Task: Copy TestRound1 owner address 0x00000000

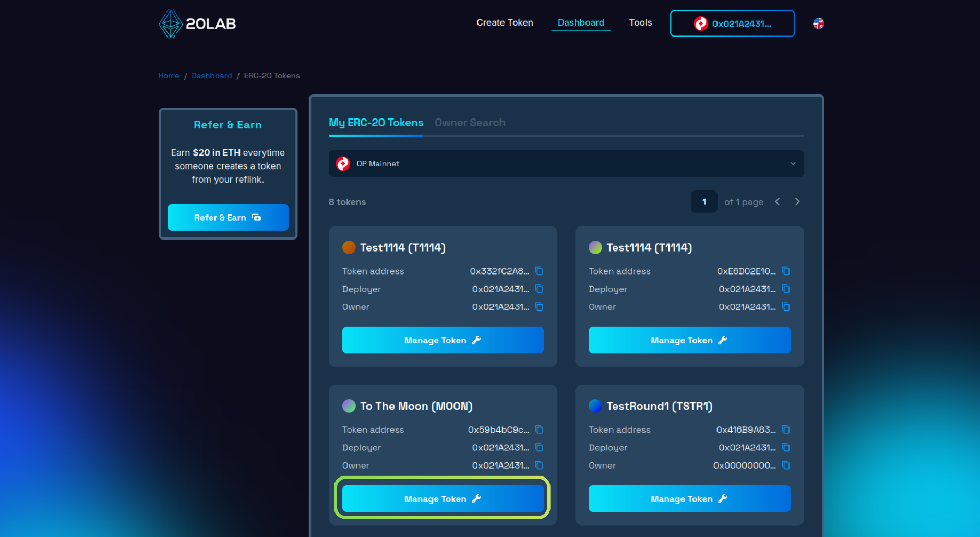Action: 786,466
